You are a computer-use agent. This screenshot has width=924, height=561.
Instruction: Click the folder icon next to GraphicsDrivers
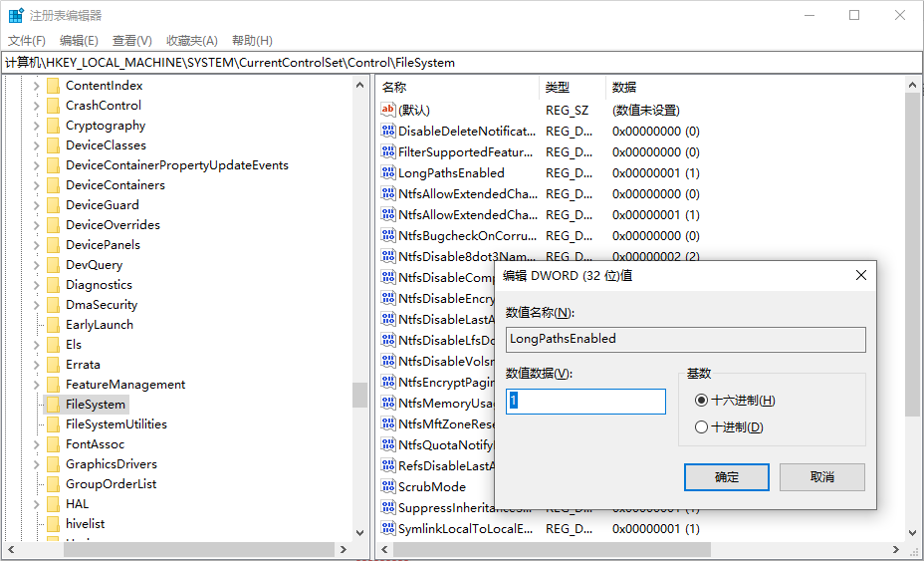(x=53, y=464)
